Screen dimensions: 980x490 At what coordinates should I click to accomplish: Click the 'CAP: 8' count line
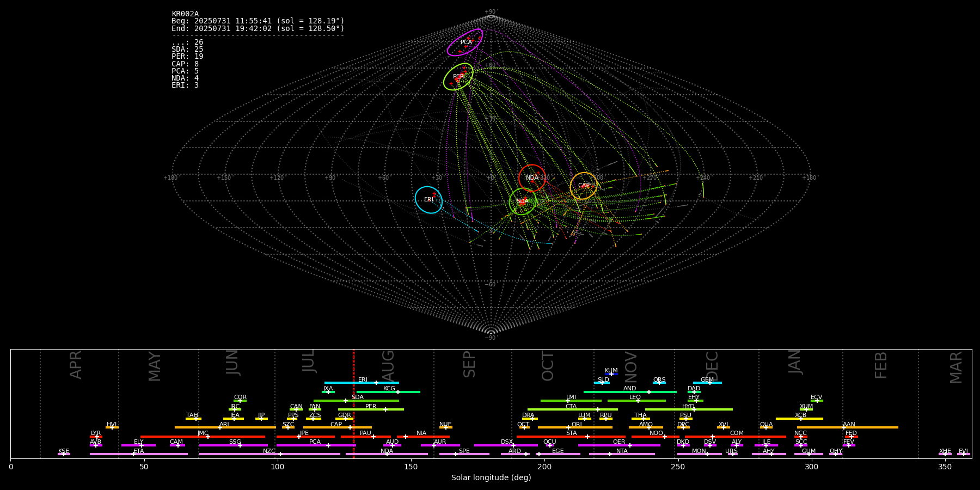185,64
